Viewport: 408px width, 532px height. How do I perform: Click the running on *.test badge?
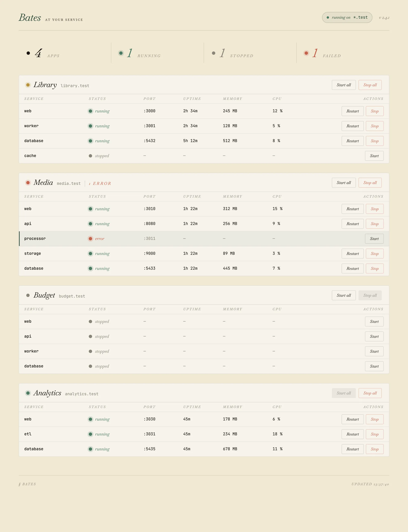pyautogui.click(x=347, y=18)
